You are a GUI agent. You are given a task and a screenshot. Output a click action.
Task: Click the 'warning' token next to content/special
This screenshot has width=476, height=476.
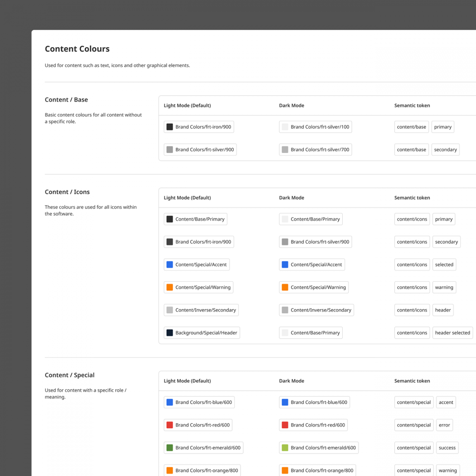(447, 470)
